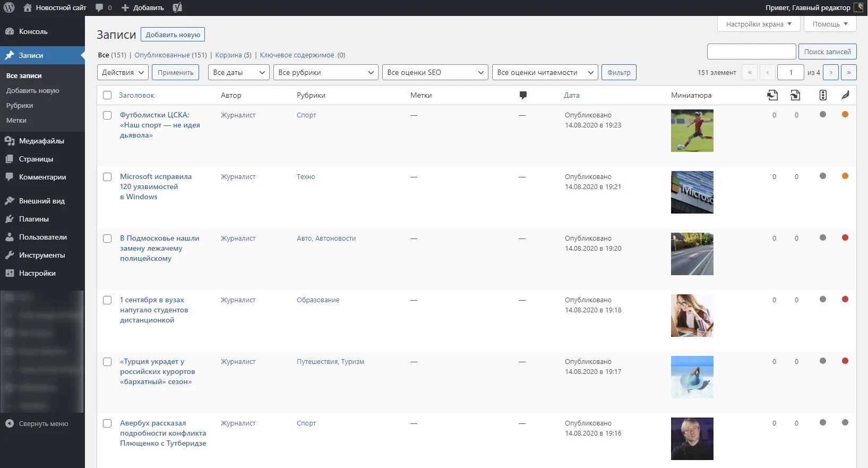Open the Действия bulk actions dropdown
868x468 pixels.
123,72
